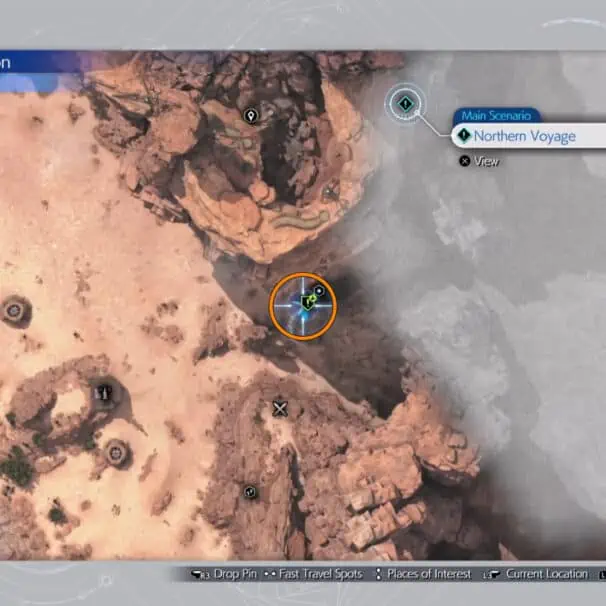Select the crossed swords combat marker
Screen dimensions: 606x606
tap(280, 408)
